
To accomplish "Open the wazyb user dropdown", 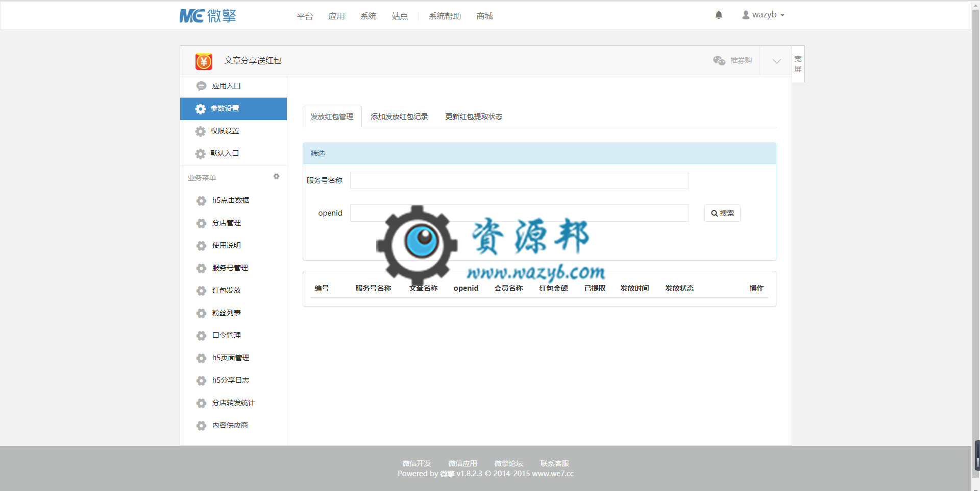I will coord(763,15).
